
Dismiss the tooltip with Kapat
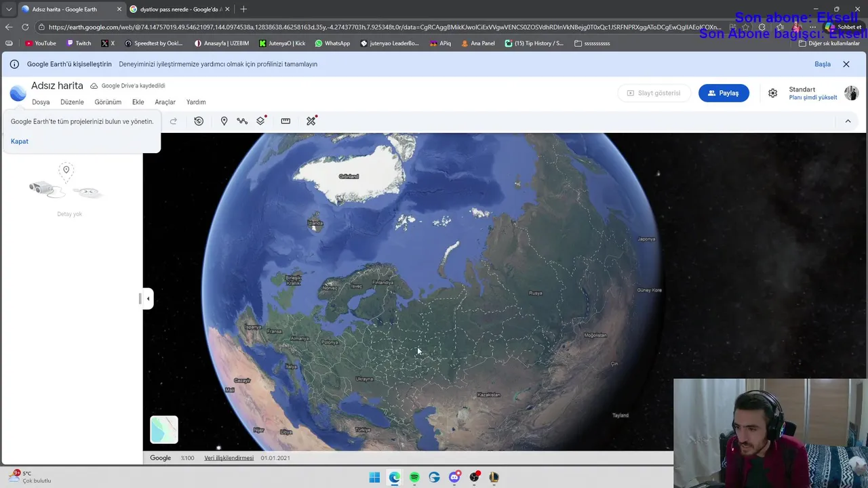click(20, 141)
